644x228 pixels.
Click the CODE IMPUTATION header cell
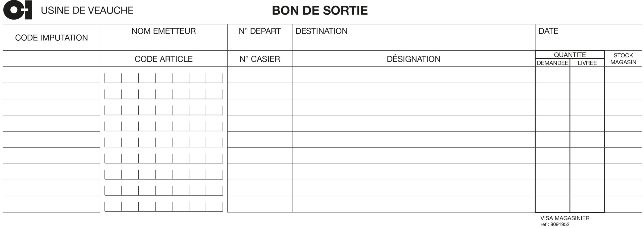click(52, 38)
